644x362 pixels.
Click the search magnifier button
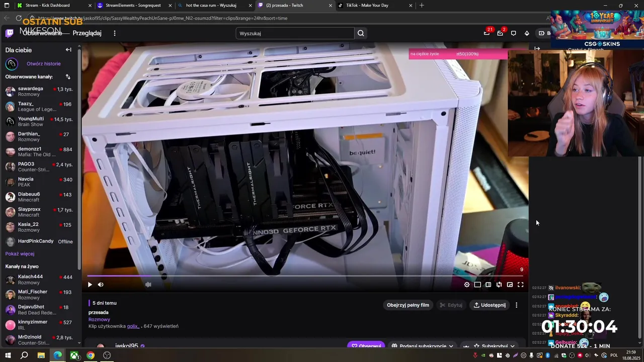361,33
